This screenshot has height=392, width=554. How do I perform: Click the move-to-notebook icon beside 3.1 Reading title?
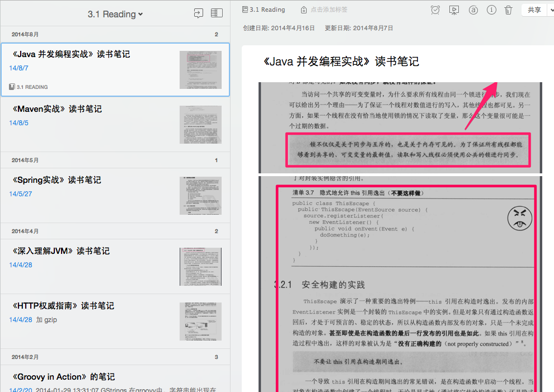click(x=199, y=13)
